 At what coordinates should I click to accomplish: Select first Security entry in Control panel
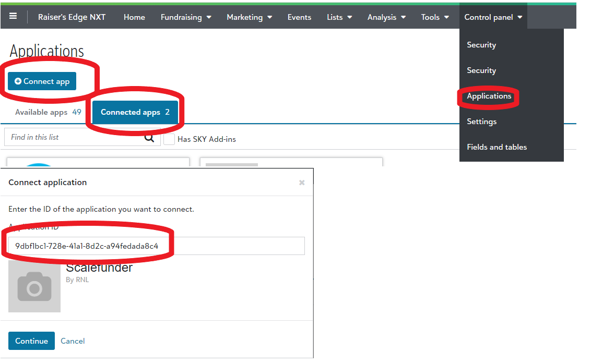pos(481,45)
